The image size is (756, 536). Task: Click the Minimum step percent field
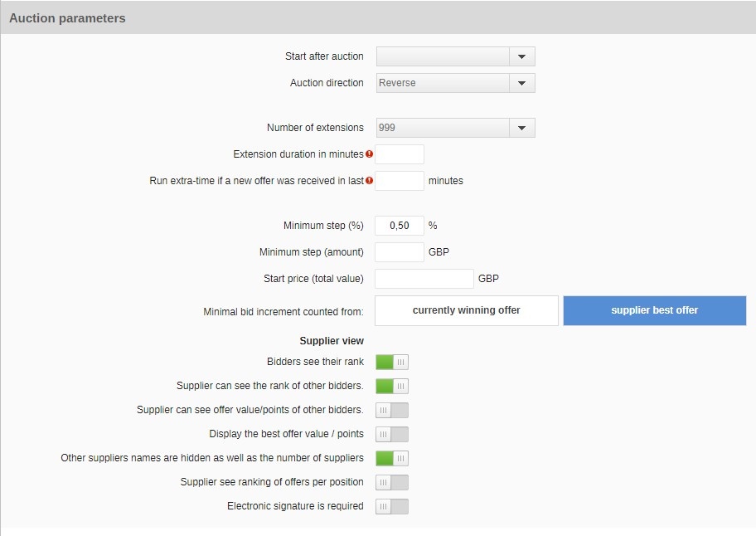[x=400, y=226]
